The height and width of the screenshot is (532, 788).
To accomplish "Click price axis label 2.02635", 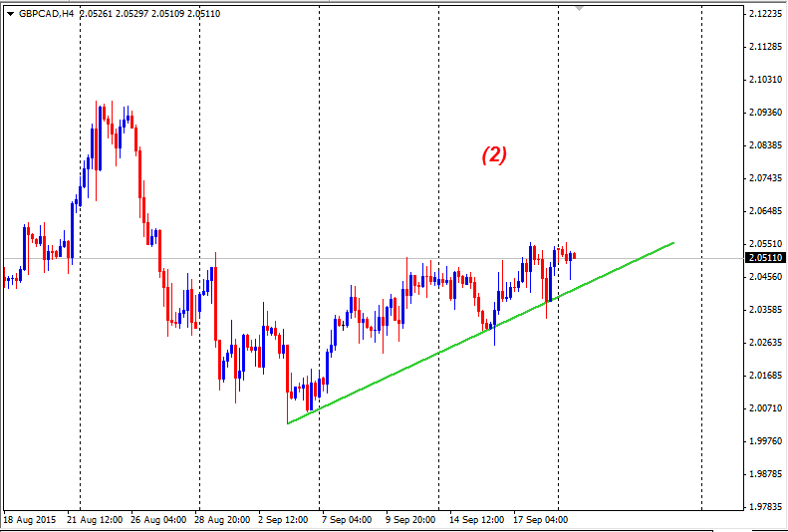I will click(765, 342).
